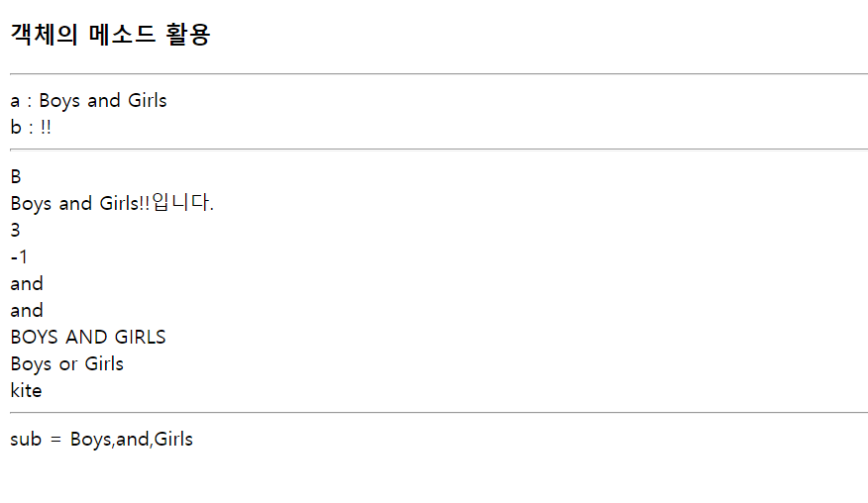The image size is (868, 503).
Task: Click the first standalone "and" line
Action: [x=27, y=284]
